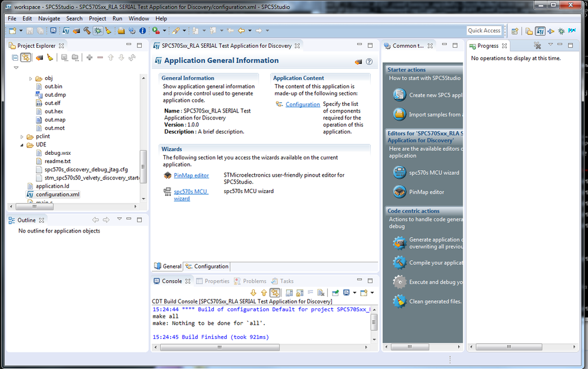Click the Configuration link under Application Content
This screenshot has height=369, width=588.
click(303, 104)
